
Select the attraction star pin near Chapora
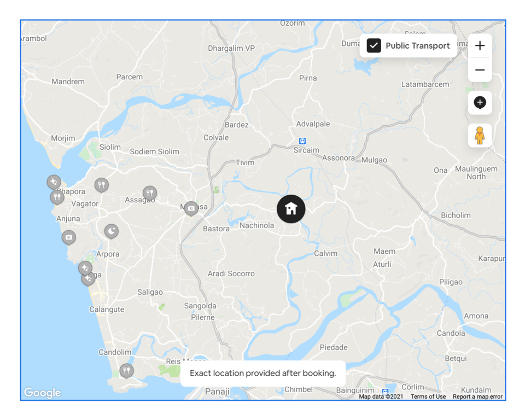pyautogui.click(x=54, y=182)
